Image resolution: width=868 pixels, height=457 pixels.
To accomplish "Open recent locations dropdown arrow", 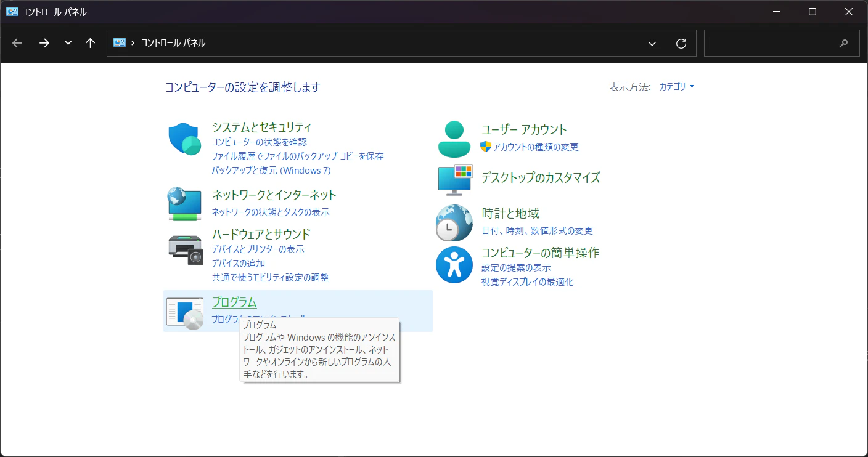I will click(68, 43).
